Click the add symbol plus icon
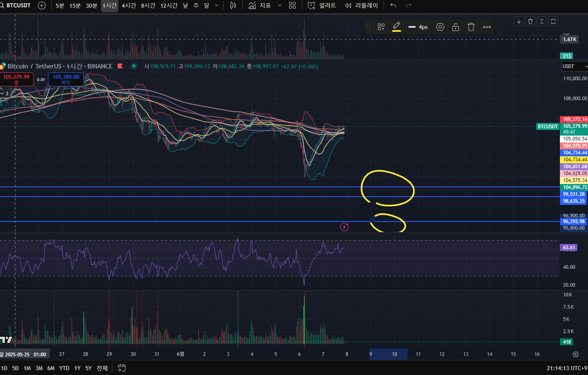Screen dimensions: 588x375 tap(42, 5)
